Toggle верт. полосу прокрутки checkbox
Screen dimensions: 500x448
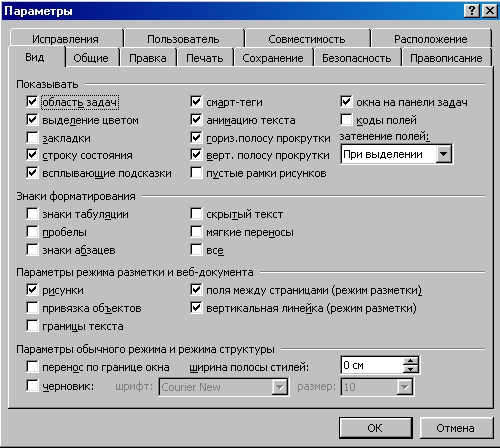pyautogui.click(x=196, y=155)
